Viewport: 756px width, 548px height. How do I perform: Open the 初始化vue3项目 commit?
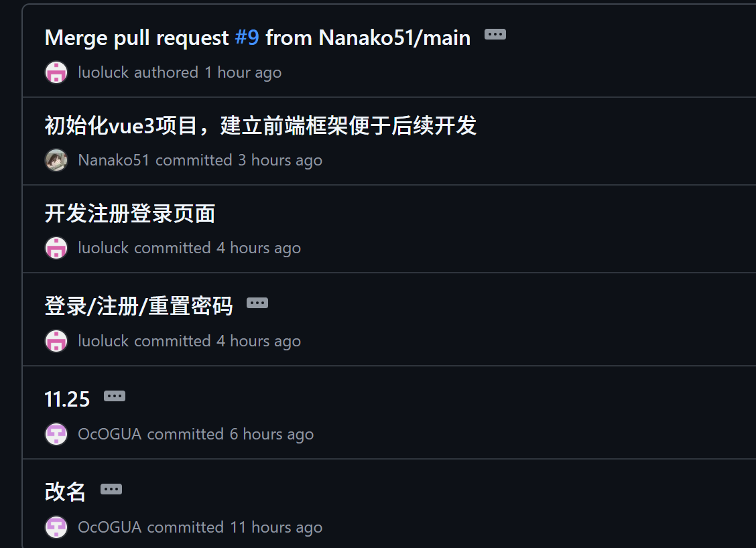point(260,127)
